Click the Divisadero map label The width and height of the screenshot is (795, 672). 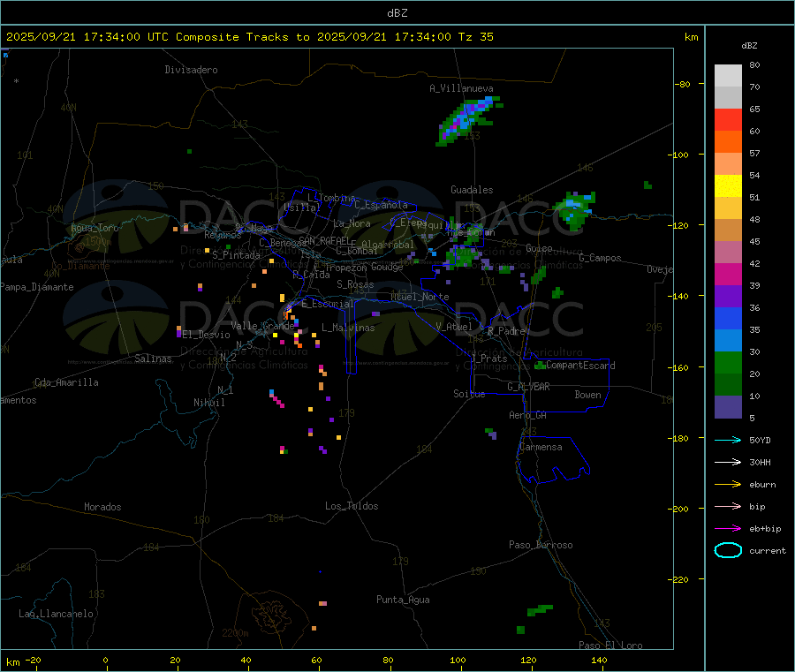(x=191, y=70)
